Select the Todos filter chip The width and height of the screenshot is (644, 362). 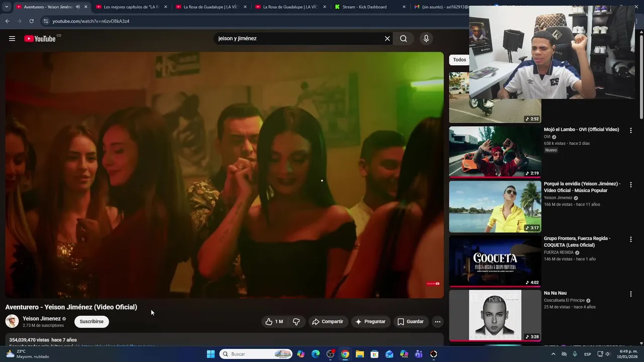pyautogui.click(x=459, y=60)
